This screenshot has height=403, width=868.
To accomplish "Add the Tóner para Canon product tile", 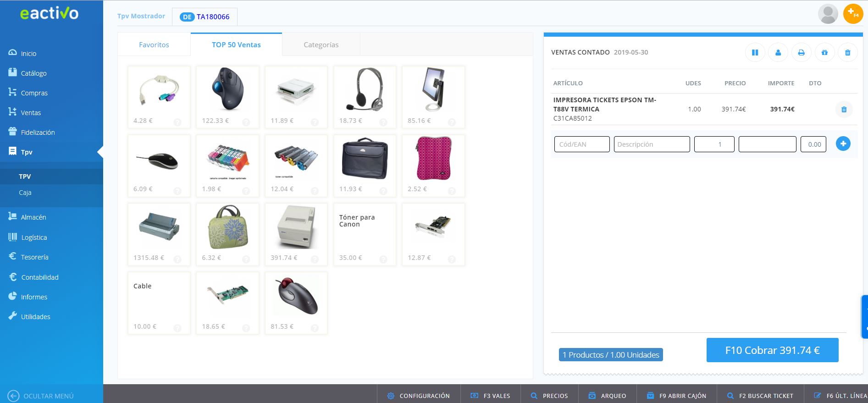I will (365, 234).
